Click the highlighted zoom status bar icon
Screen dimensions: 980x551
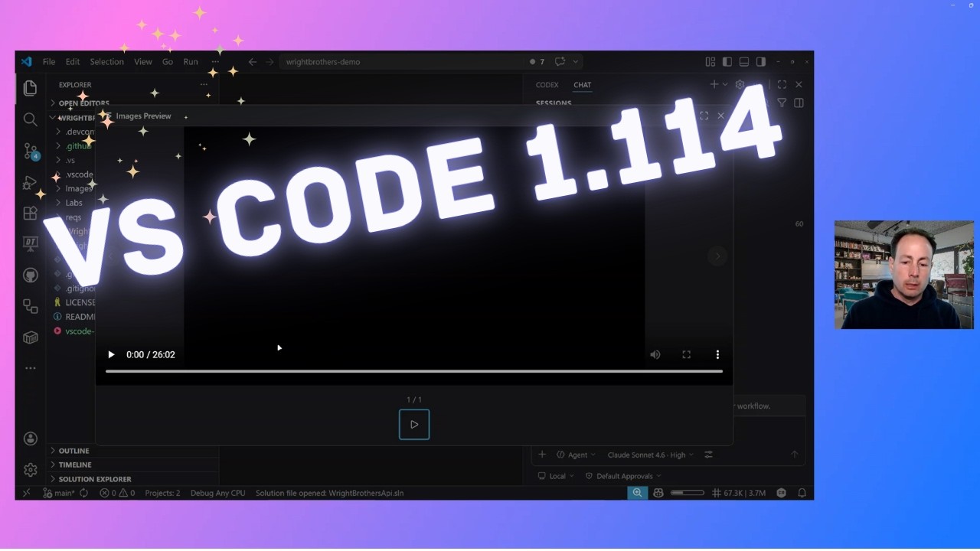click(x=637, y=493)
